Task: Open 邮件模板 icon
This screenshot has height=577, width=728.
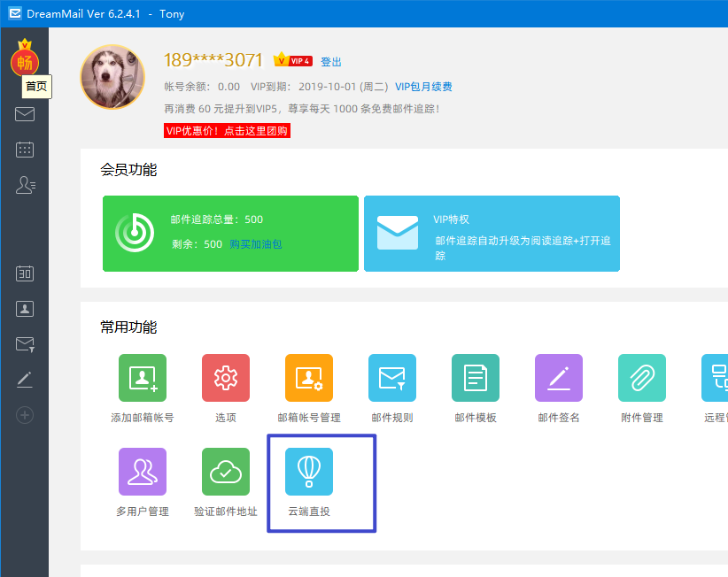Action: (x=476, y=378)
